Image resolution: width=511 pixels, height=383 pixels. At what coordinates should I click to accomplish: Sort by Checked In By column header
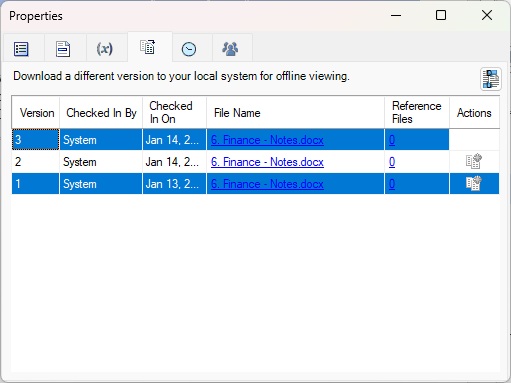tap(101, 112)
